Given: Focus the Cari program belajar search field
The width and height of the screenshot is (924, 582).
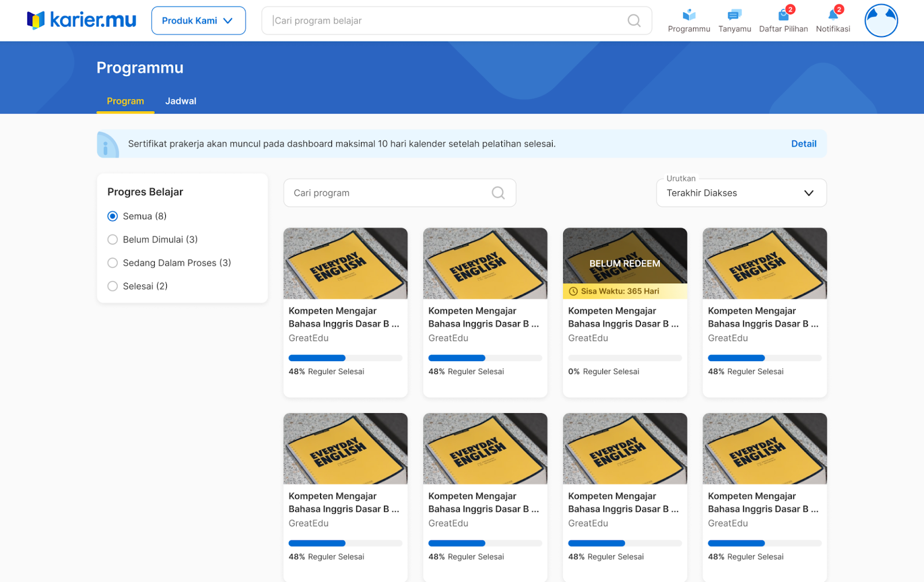Looking at the screenshot, I should [x=456, y=21].
